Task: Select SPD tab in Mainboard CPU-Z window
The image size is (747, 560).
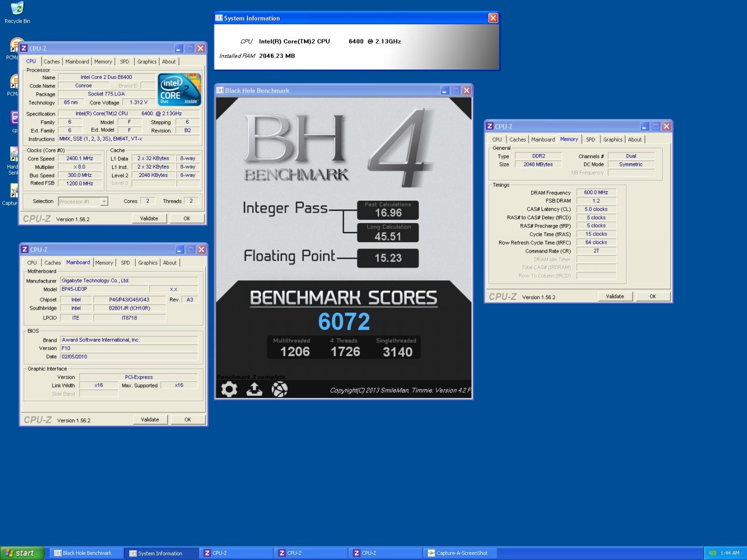Action: tap(126, 262)
